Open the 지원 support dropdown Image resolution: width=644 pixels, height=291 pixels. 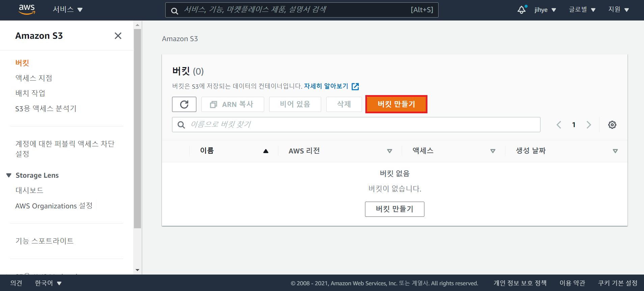pos(618,10)
